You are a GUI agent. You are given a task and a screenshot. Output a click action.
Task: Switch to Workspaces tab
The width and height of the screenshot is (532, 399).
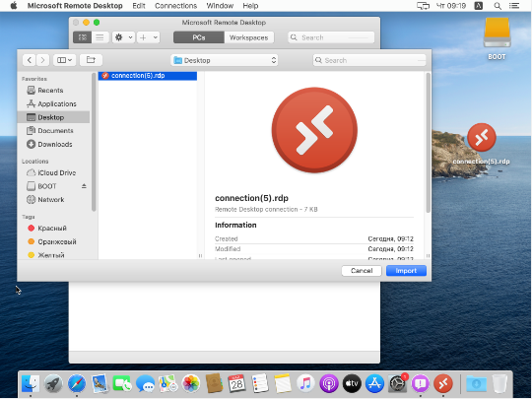pyautogui.click(x=248, y=37)
